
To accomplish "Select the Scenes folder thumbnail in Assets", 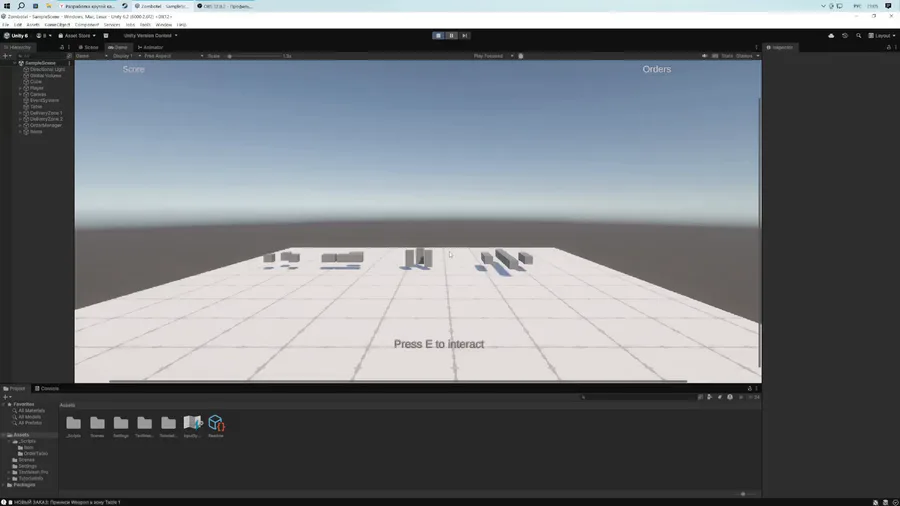I will pyautogui.click(x=98, y=426).
